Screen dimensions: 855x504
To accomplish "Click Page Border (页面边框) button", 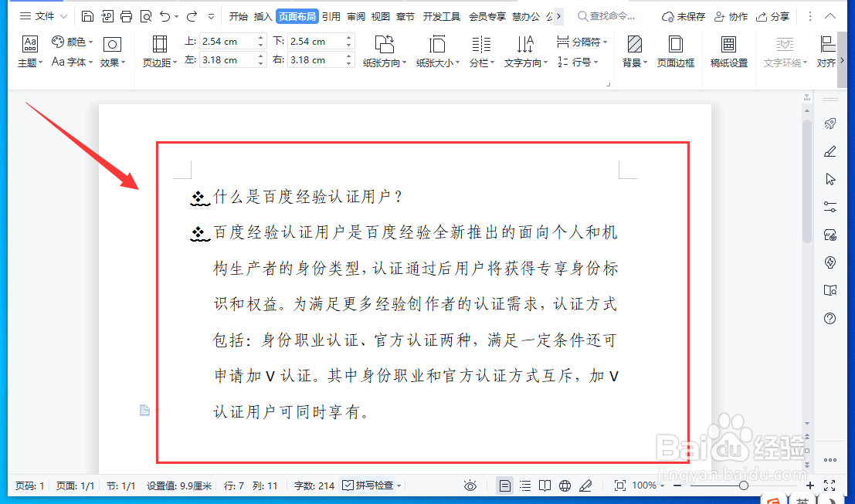I will pyautogui.click(x=676, y=52).
